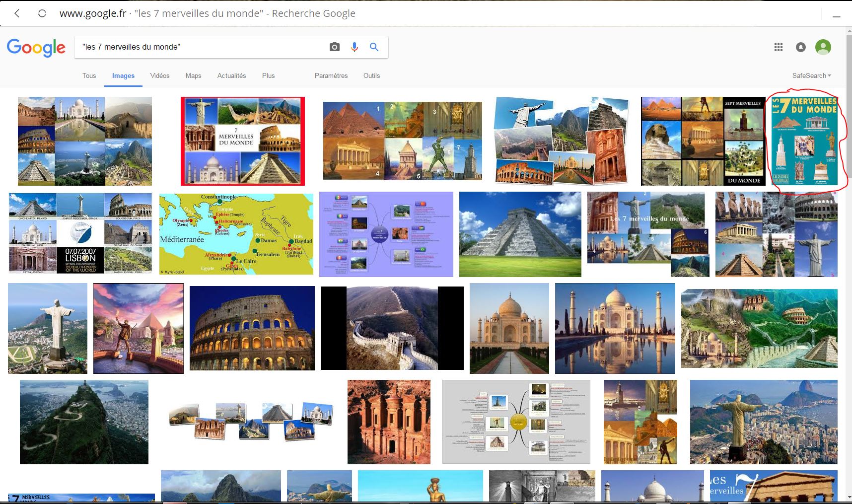Open the Plus more menu

tap(268, 75)
